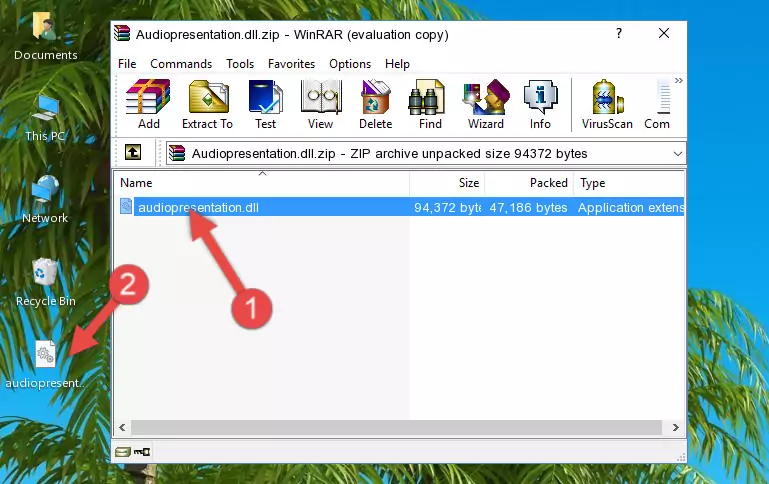Open the File menu
Screen dimensions: 769x484
click(127, 64)
